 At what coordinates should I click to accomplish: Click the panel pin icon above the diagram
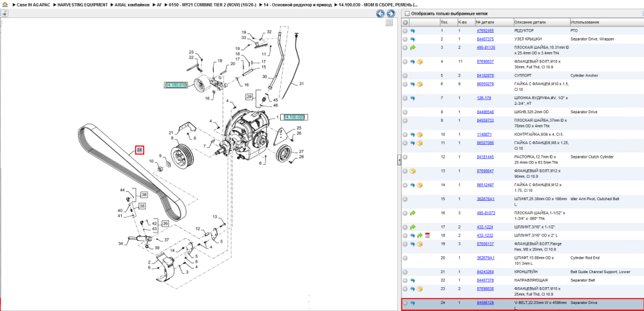coord(4,14)
